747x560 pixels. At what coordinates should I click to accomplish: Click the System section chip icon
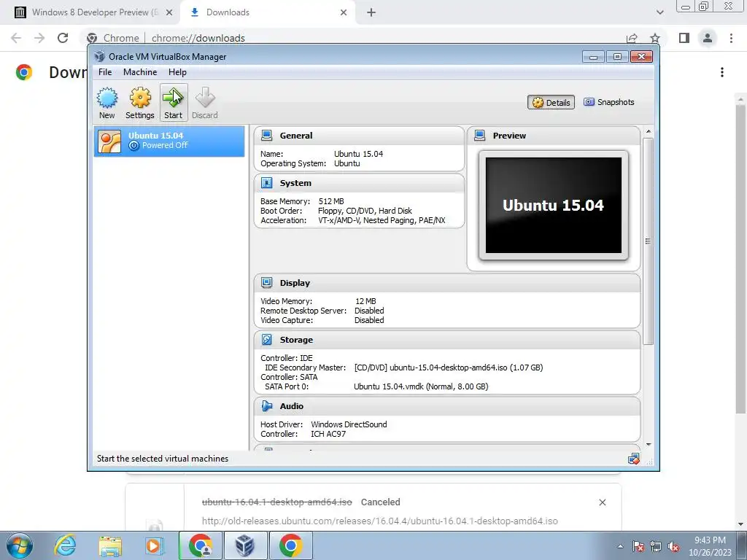267,183
